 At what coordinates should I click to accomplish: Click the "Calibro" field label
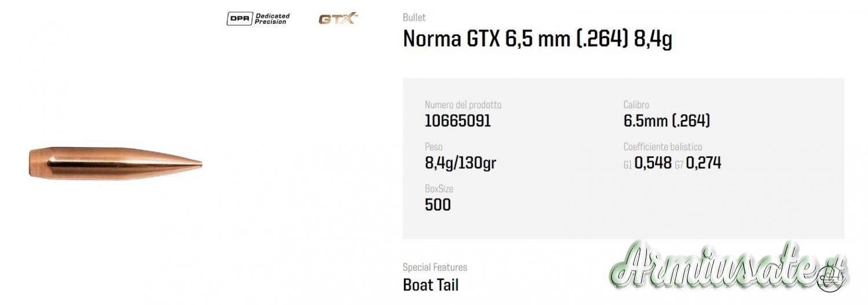pyautogui.click(x=636, y=105)
